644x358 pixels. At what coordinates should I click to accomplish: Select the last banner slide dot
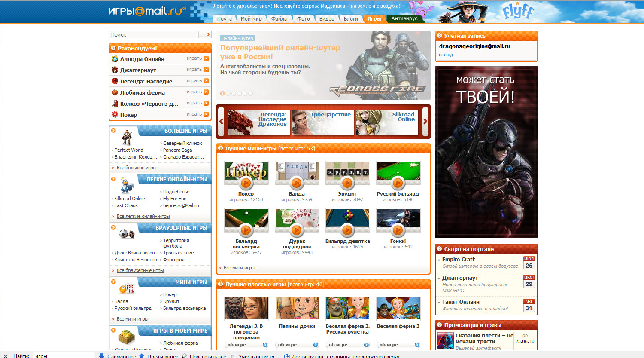(251, 93)
